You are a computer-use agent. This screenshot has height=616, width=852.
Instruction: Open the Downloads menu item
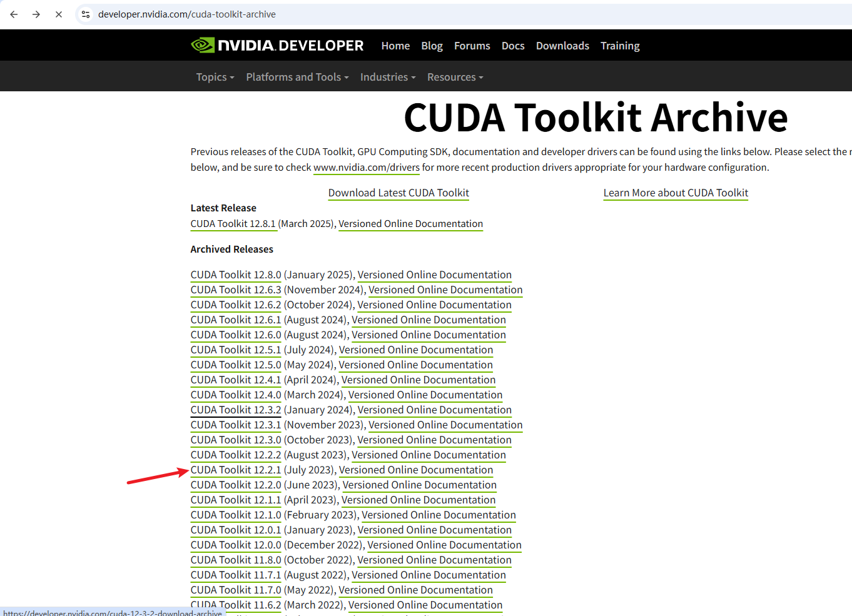[x=562, y=46]
